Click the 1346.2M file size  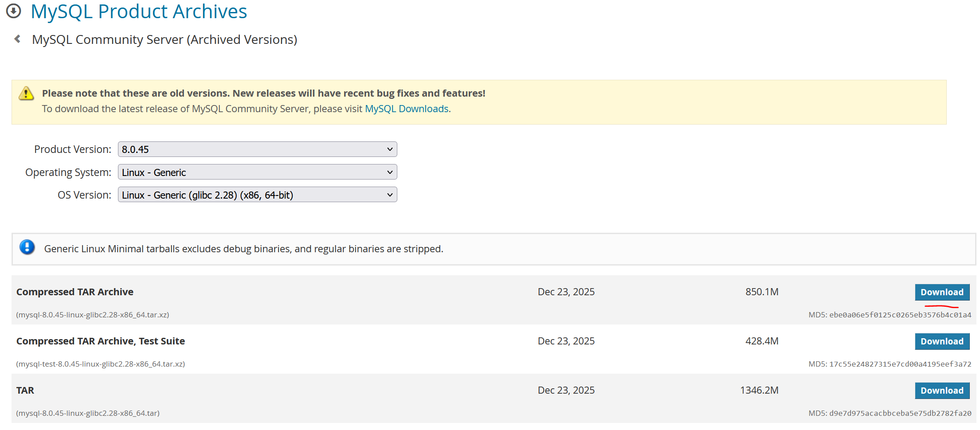tap(759, 390)
